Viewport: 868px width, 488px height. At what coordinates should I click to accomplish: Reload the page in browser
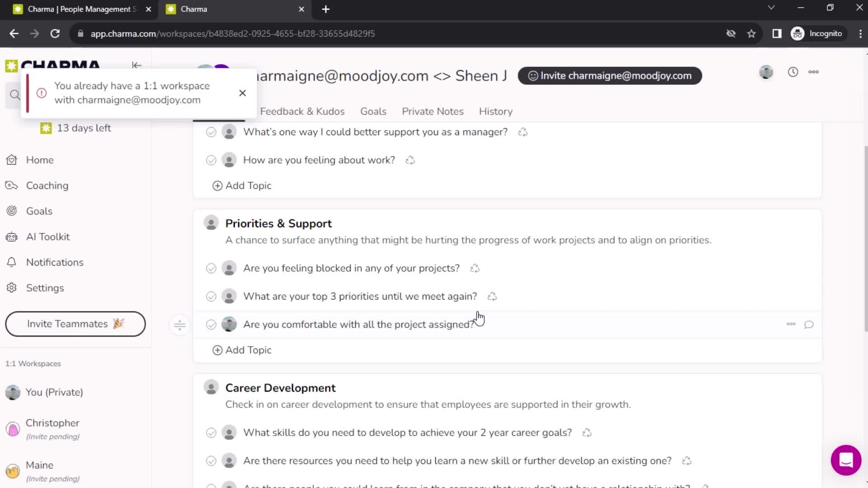pos(55,33)
